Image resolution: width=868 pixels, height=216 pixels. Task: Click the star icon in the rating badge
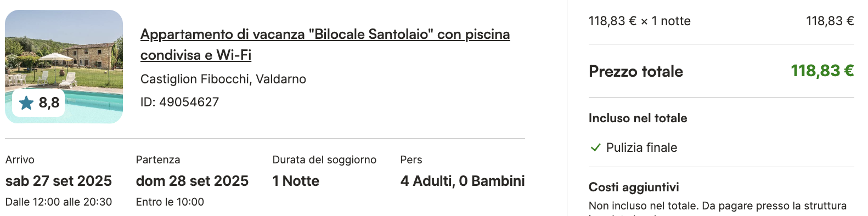(26, 103)
